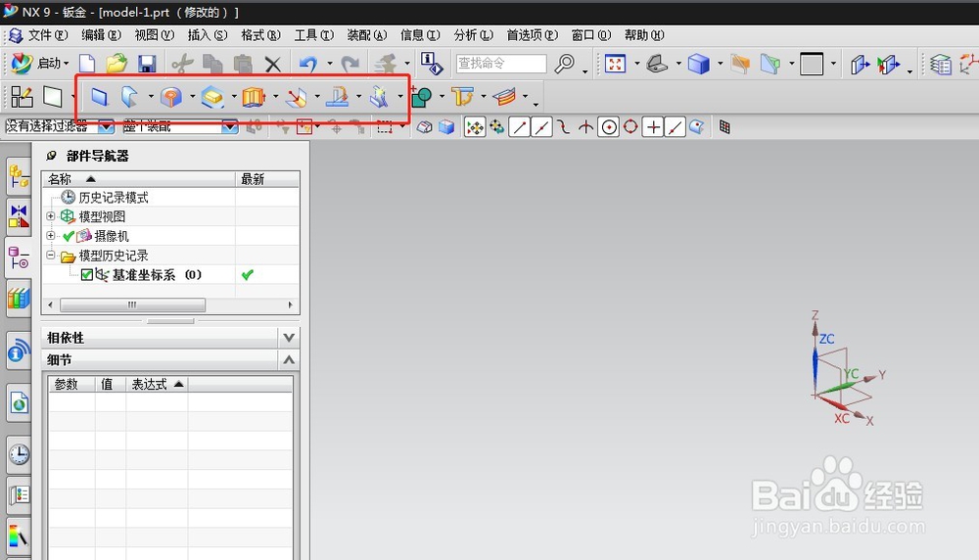Click the sketch in task environment icon
The image size is (979, 560).
22,97
